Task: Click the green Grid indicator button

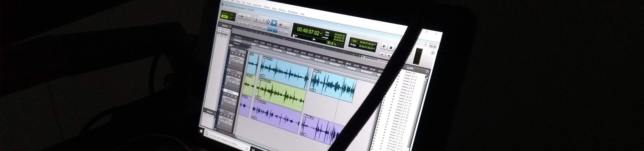Action: 354,41
